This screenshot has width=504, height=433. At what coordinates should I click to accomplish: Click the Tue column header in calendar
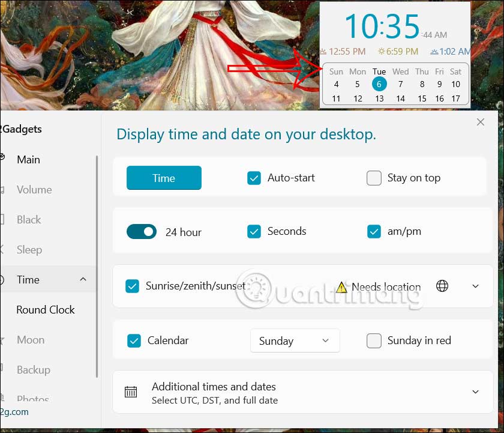tap(379, 71)
